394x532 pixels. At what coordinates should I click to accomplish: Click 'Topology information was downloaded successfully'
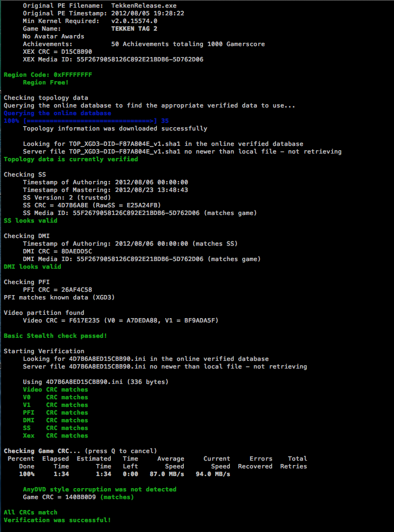point(115,128)
